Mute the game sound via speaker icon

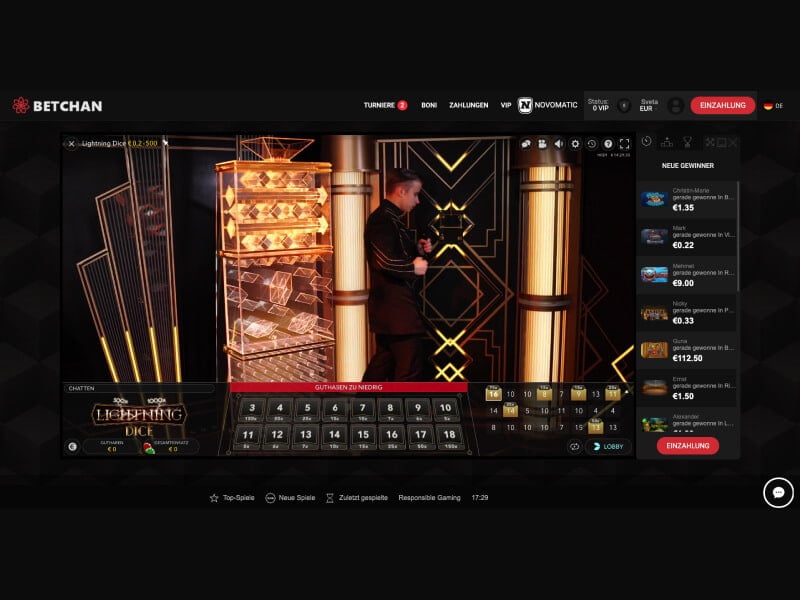pyautogui.click(x=560, y=144)
